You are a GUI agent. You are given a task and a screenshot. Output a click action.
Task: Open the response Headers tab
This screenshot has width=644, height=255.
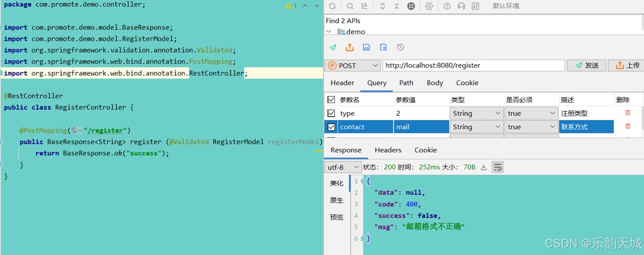[388, 150]
